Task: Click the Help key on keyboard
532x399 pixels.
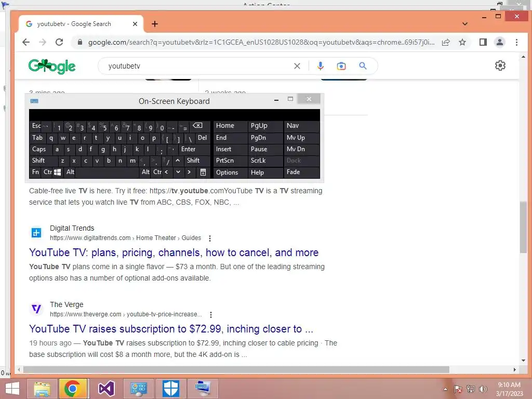Action: [x=265, y=172]
